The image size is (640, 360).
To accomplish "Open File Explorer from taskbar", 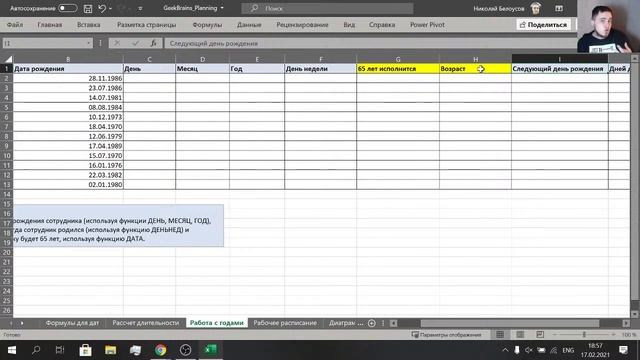I will click(x=111, y=350).
